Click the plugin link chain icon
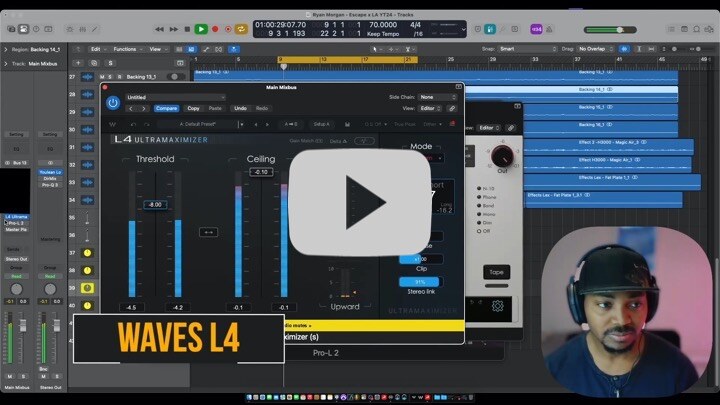Image resolution: width=720 pixels, height=405 pixels. click(x=452, y=108)
